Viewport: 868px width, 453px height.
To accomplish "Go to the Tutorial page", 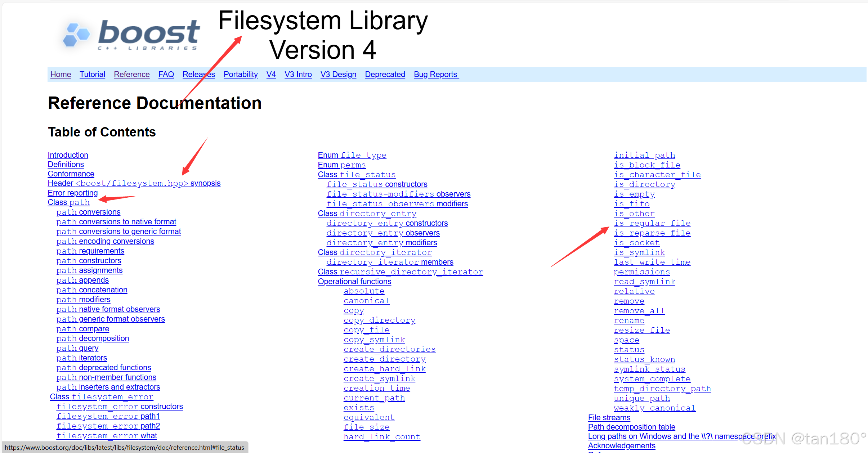I will click(x=92, y=75).
